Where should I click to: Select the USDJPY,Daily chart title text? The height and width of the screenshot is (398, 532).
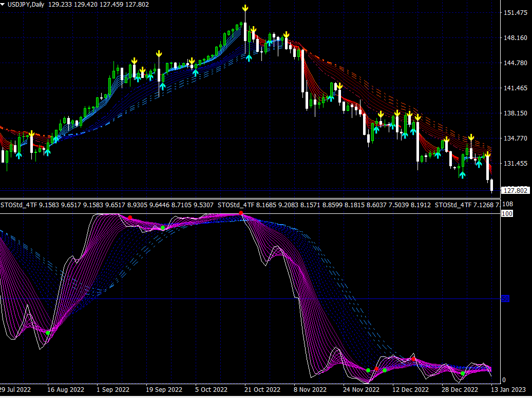coord(26,5)
